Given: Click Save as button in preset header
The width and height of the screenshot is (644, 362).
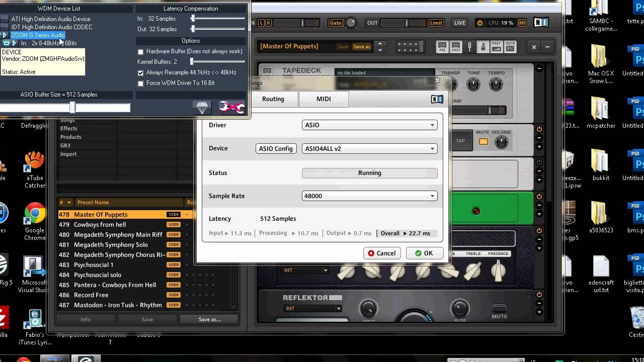Looking at the screenshot, I should click(361, 47).
